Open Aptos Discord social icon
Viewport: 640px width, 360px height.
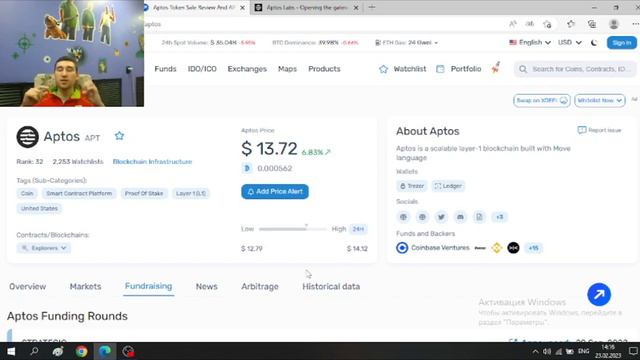(460, 217)
